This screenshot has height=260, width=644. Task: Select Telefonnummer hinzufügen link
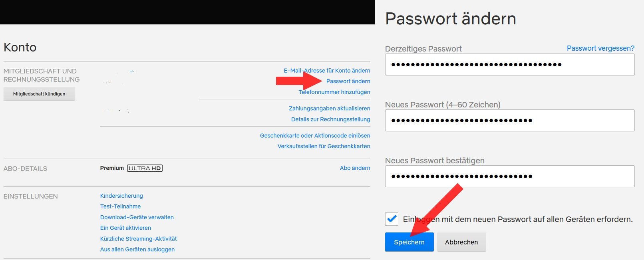334,92
